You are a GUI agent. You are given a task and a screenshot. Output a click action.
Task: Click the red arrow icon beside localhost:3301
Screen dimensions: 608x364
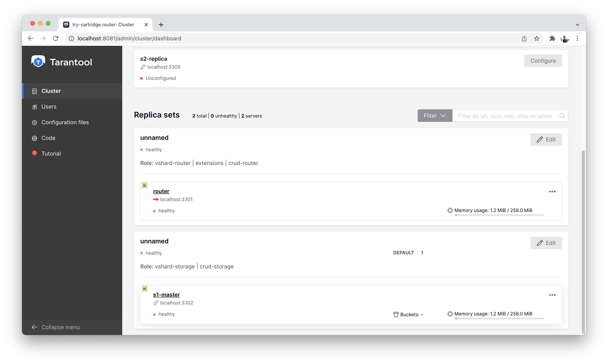(156, 199)
